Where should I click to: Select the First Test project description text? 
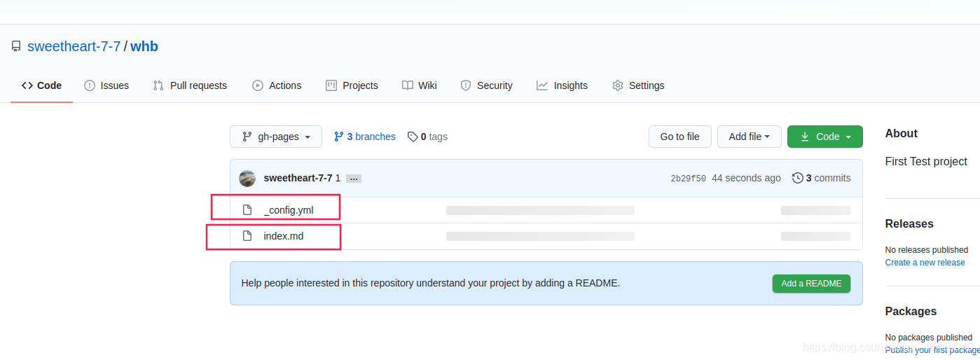pyautogui.click(x=926, y=162)
